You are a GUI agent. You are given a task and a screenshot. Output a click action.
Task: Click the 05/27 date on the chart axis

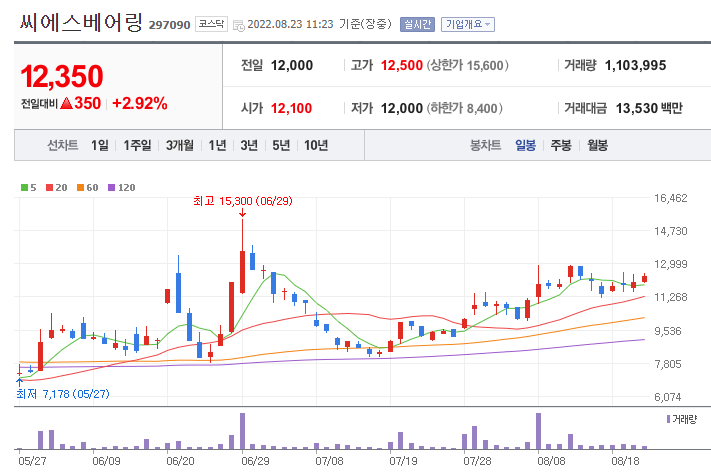pos(32,461)
